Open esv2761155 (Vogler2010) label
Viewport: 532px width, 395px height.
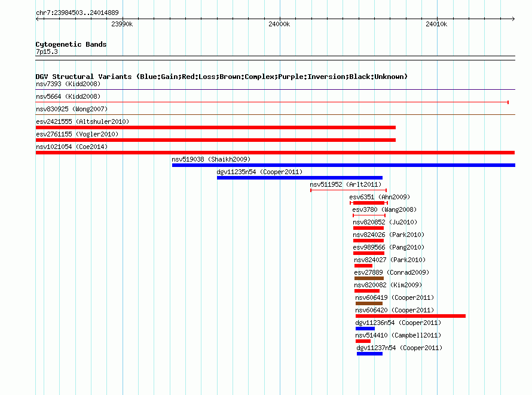click(77, 134)
